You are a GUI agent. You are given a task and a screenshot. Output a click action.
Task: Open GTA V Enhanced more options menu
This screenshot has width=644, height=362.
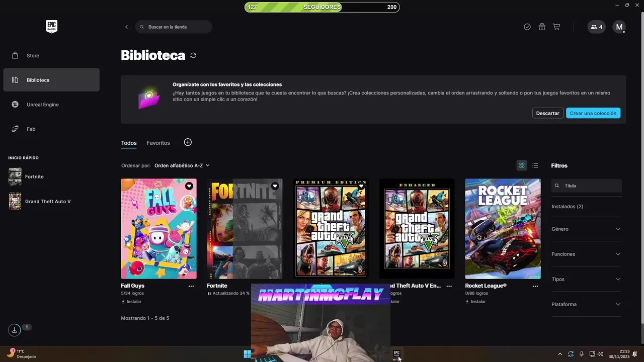coord(449,286)
